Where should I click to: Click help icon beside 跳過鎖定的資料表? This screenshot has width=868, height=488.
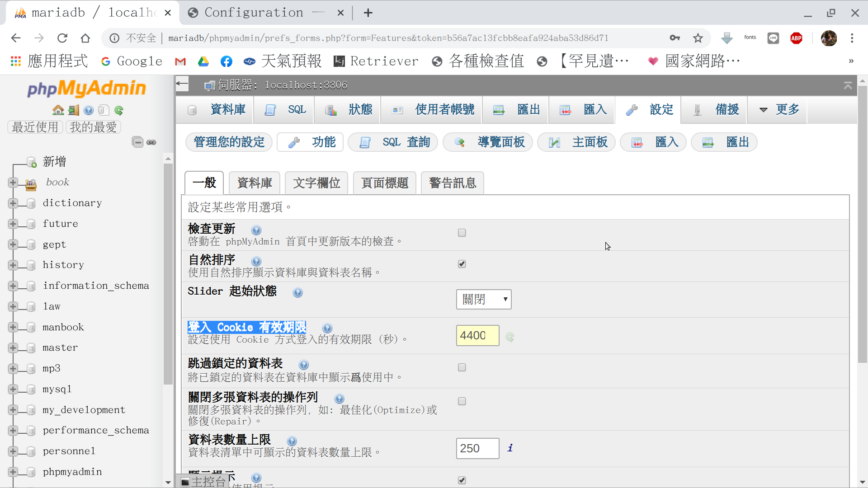[x=304, y=365]
